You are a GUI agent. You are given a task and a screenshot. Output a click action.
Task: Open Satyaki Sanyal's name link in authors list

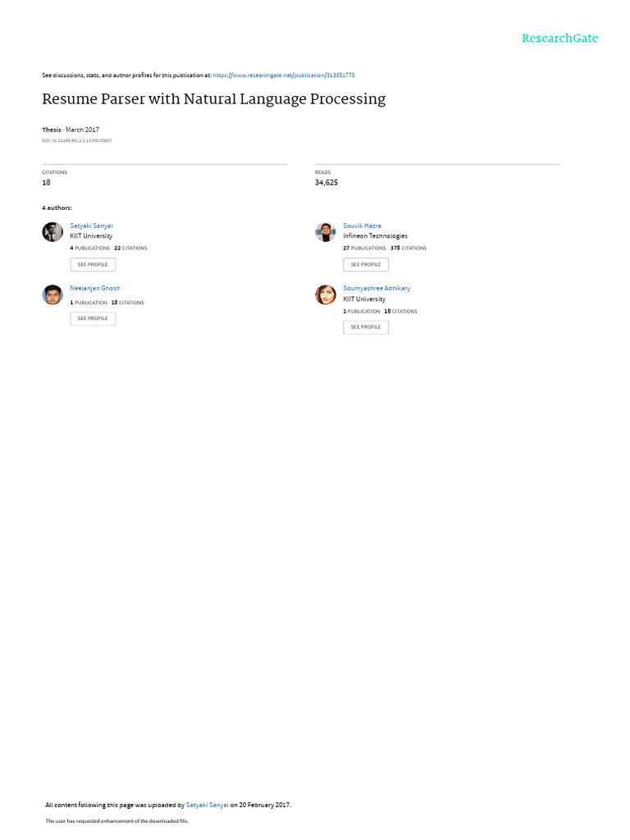pyautogui.click(x=92, y=226)
